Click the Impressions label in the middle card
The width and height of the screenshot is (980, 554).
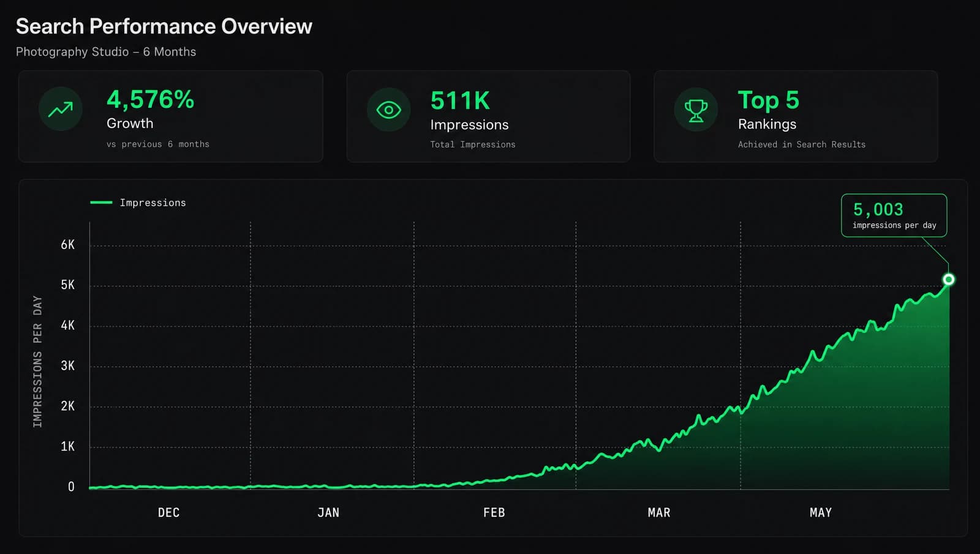469,125
